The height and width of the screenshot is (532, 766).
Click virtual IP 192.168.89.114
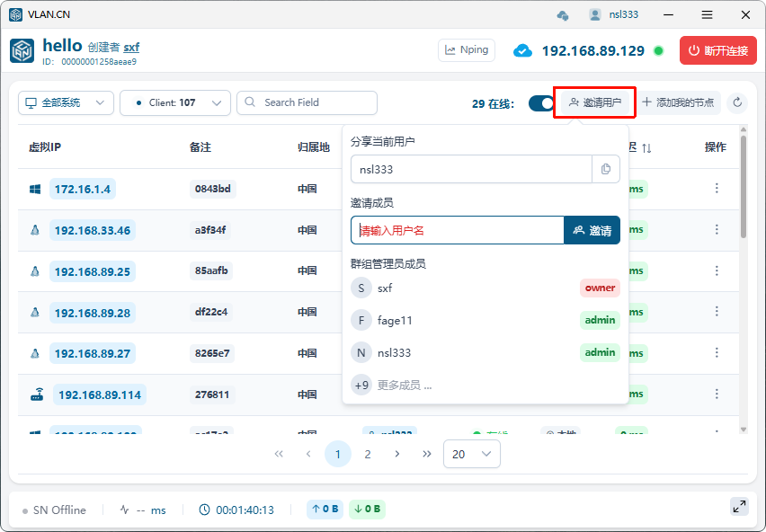pyautogui.click(x=100, y=395)
